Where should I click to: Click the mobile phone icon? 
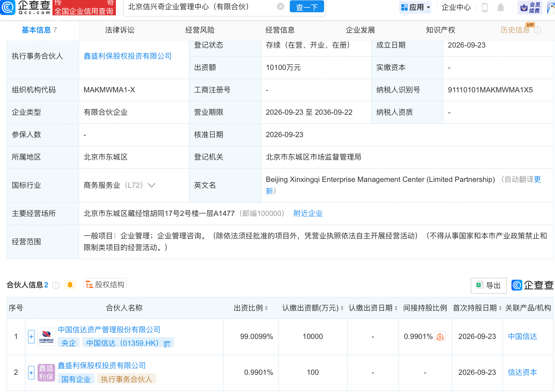(x=484, y=7)
